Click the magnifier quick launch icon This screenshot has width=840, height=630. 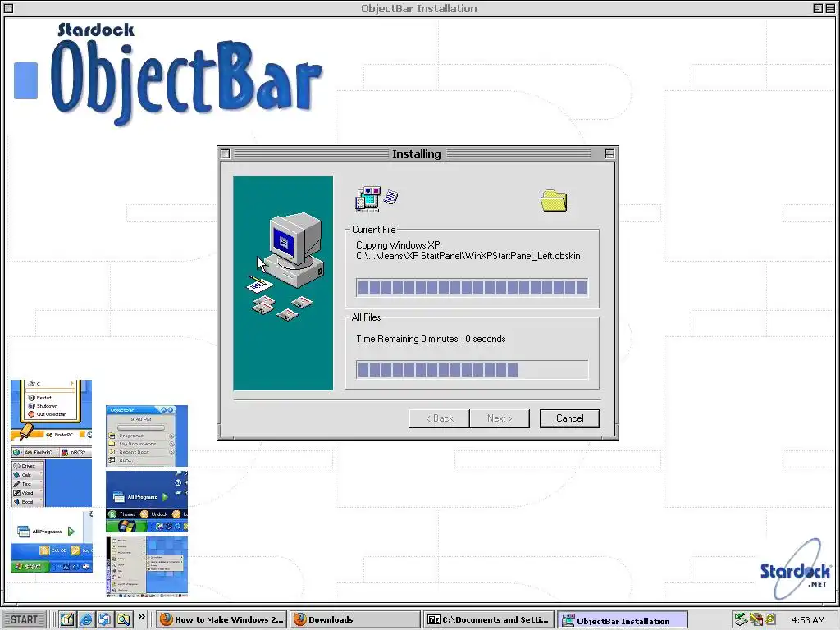pos(124,619)
